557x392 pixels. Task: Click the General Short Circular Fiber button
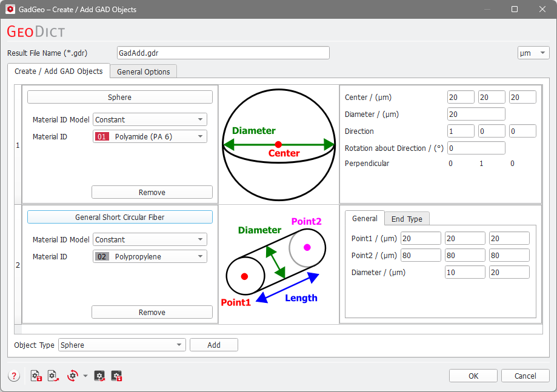click(x=119, y=217)
